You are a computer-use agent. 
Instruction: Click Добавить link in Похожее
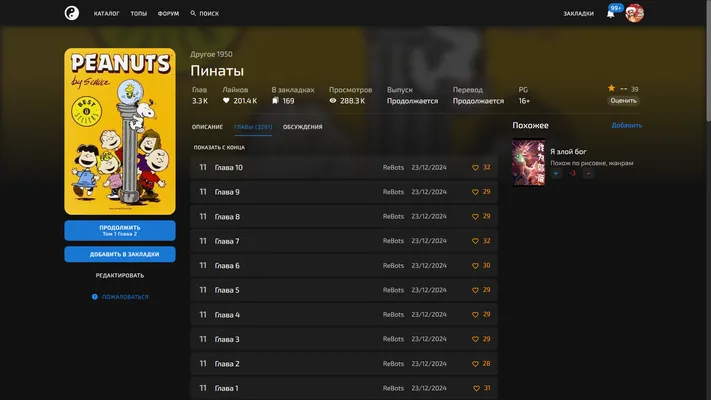pos(627,125)
